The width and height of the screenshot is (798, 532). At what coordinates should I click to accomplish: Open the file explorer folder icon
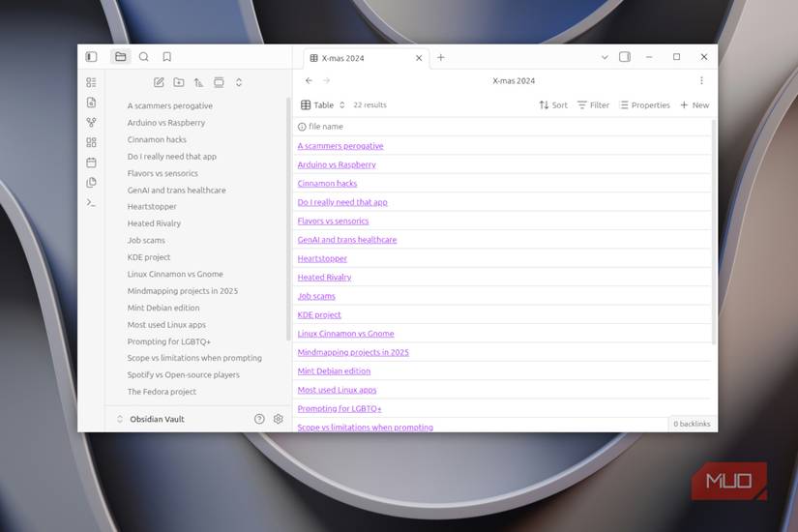point(121,56)
